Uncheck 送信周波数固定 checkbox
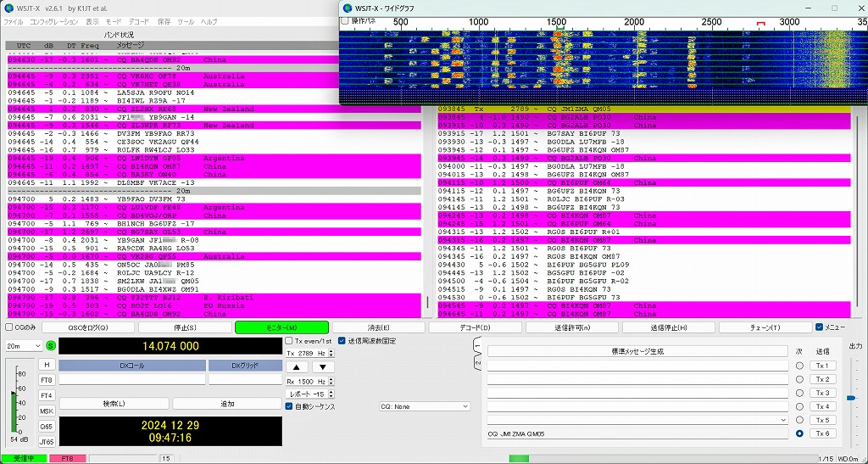This screenshot has height=464, width=868. point(342,340)
